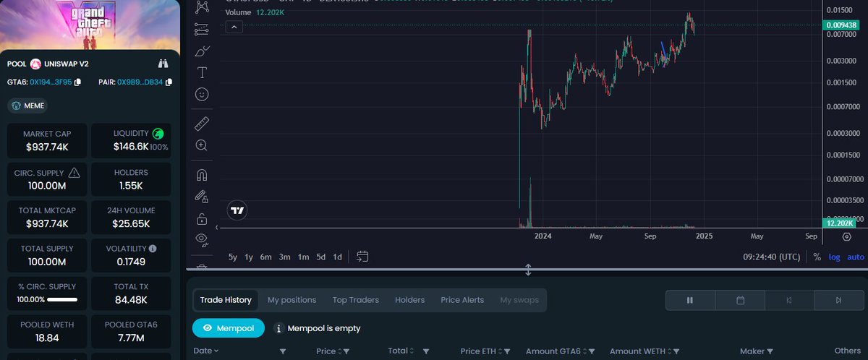Viewport: 868px width, 360px height.
Task: Click the binoculars icon by Uniswap V2
Action: tap(163, 64)
